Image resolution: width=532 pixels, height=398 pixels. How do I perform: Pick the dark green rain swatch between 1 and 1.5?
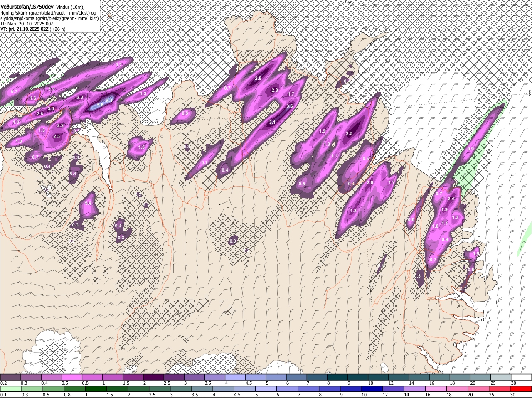tap(96, 389)
